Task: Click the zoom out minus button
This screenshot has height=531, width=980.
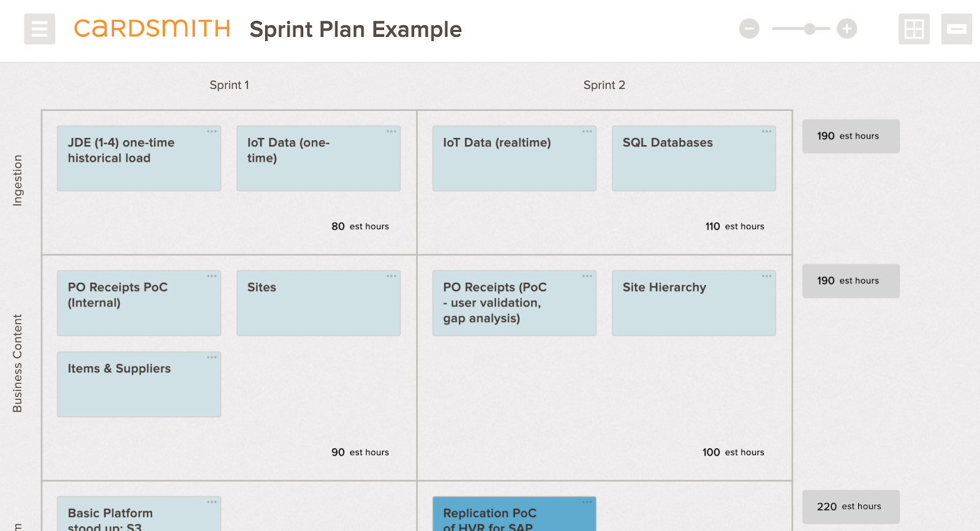Action: (748, 29)
